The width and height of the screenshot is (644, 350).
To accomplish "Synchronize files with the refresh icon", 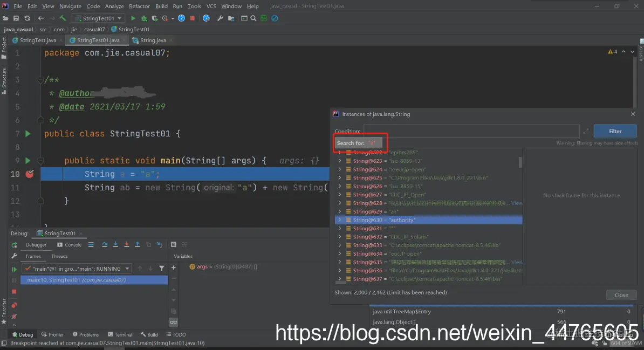I will (x=27, y=18).
